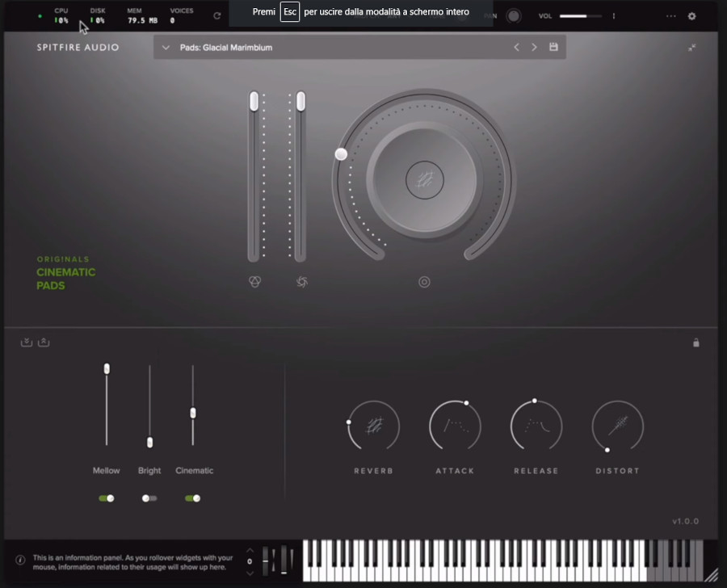Click the target icon below the big knob
This screenshot has width=727, height=588.
tap(424, 282)
